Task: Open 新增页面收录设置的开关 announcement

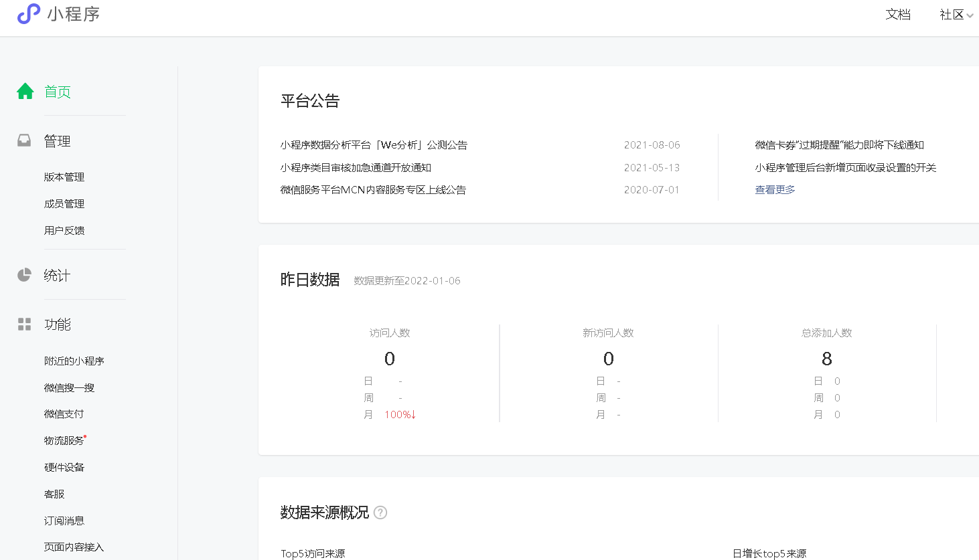Action: [845, 167]
